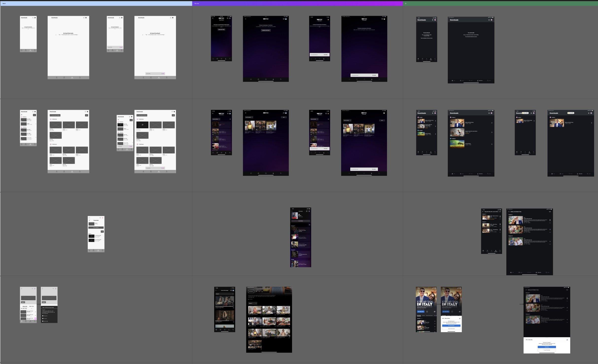Expand Profile 1 downloads using the chevron arrow

(436, 121)
